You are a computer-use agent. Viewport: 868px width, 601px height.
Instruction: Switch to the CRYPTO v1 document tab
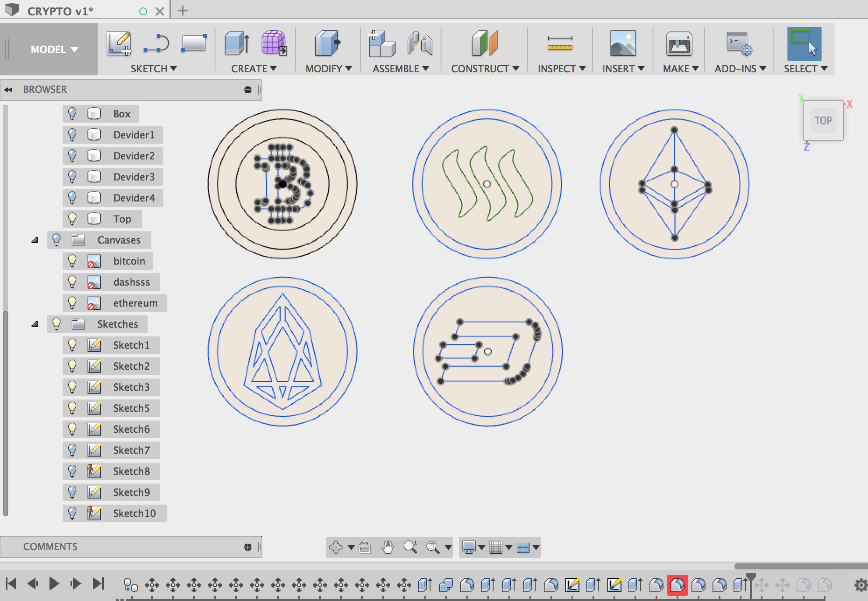click(x=60, y=11)
